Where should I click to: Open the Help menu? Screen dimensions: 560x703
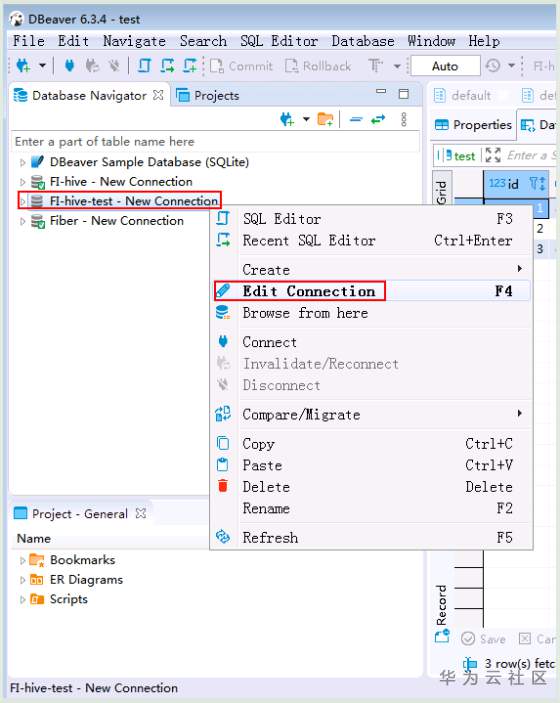coord(484,41)
